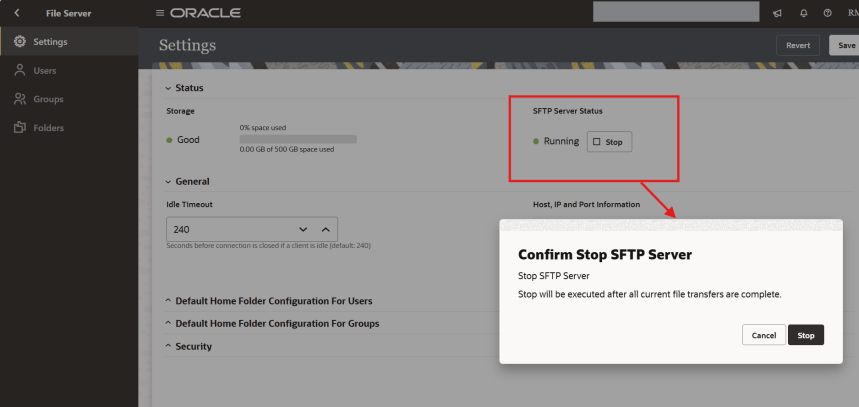The width and height of the screenshot is (859, 407).
Task: Click the Settings gear icon in sidebar
Action: (19, 41)
